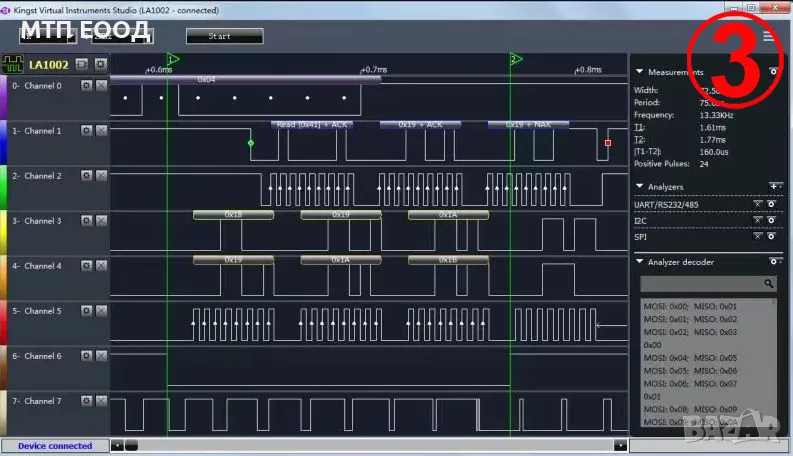Collapse the Analyzer decoder section

[640, 262]
